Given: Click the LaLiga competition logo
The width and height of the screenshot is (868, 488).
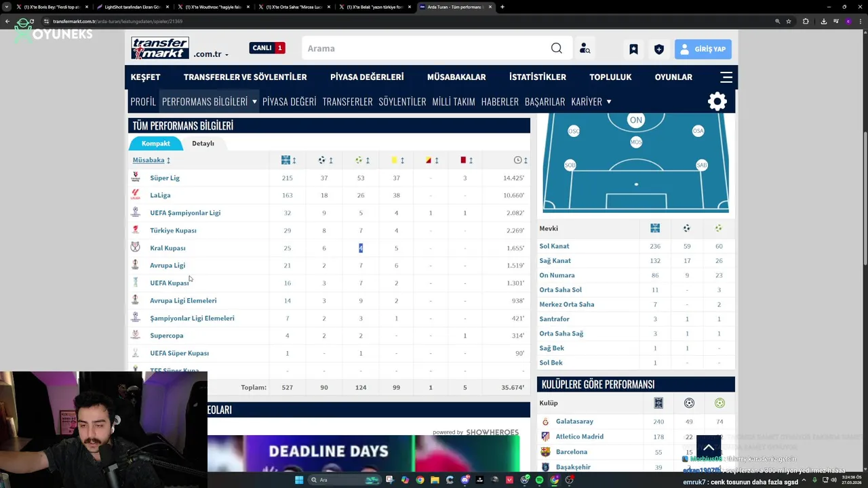Looking at the screenshot, I should click(136, 195).
